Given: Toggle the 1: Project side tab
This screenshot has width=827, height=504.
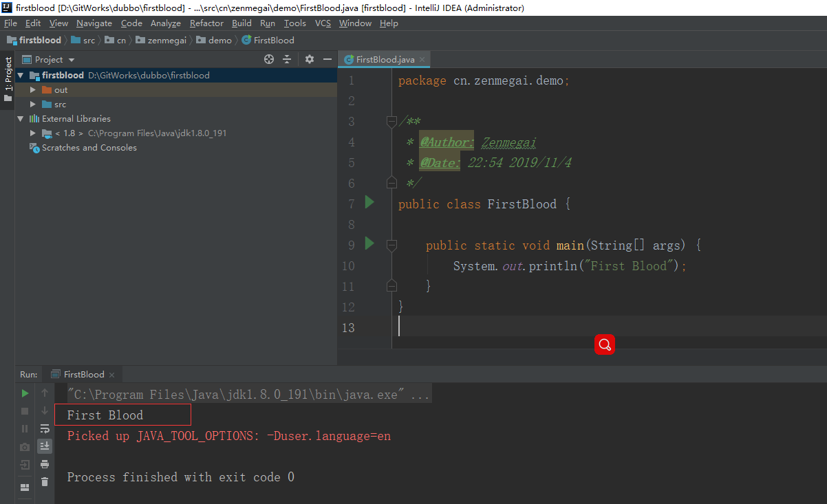Looking at the screenshot, I should click(8, 79).
